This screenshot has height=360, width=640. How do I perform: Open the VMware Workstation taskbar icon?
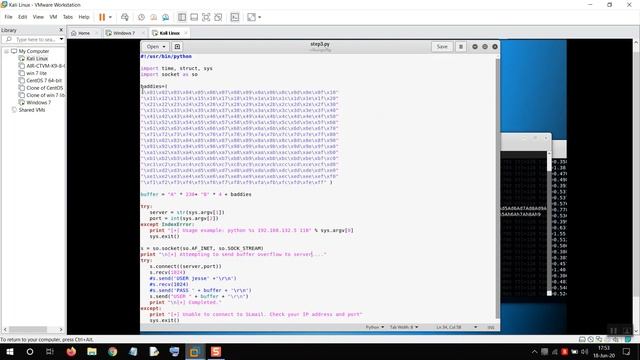tap(195, 351)
